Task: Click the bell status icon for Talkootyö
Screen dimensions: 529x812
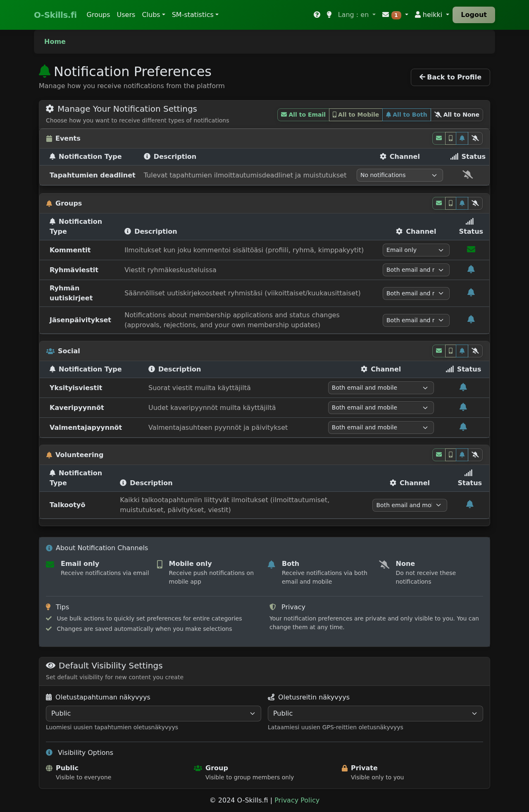Action: pos(470,504)
